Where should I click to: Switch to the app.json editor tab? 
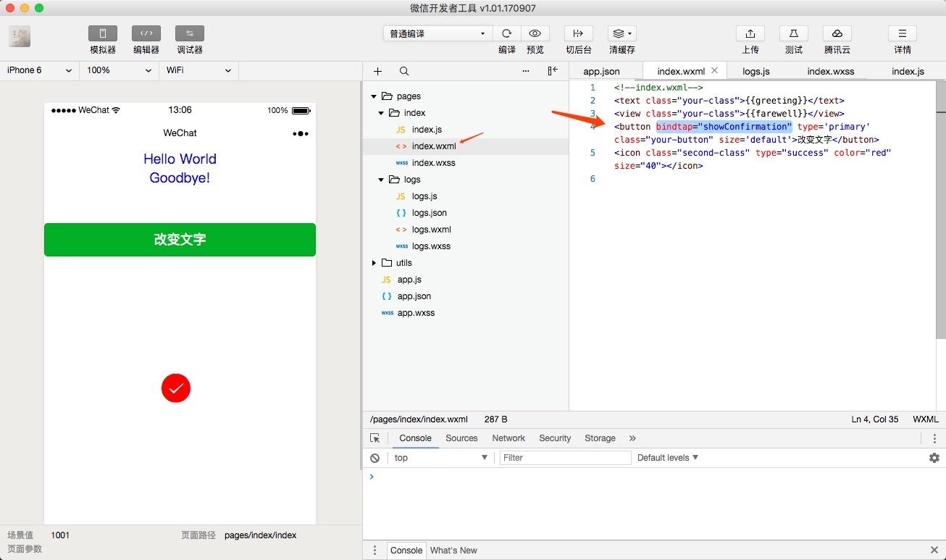point(602,71)
